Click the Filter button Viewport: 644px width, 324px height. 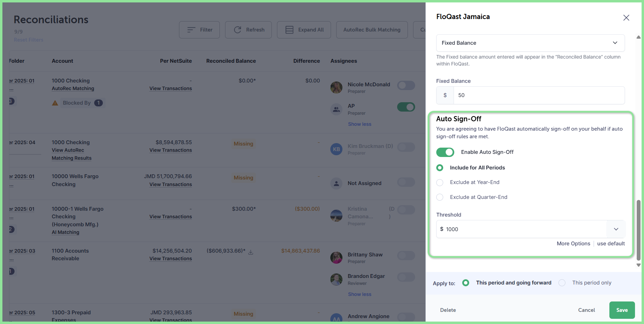(199, 30)
